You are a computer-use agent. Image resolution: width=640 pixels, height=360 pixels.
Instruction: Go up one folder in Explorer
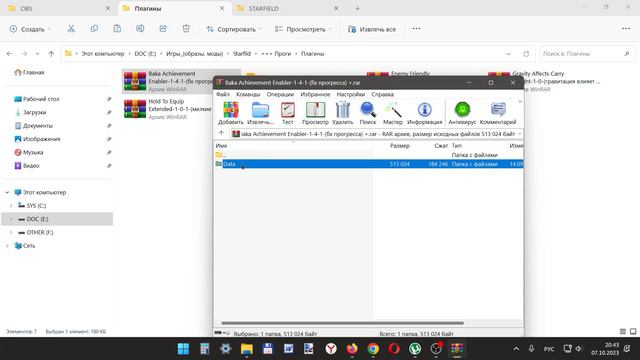[x=51, y=53]
